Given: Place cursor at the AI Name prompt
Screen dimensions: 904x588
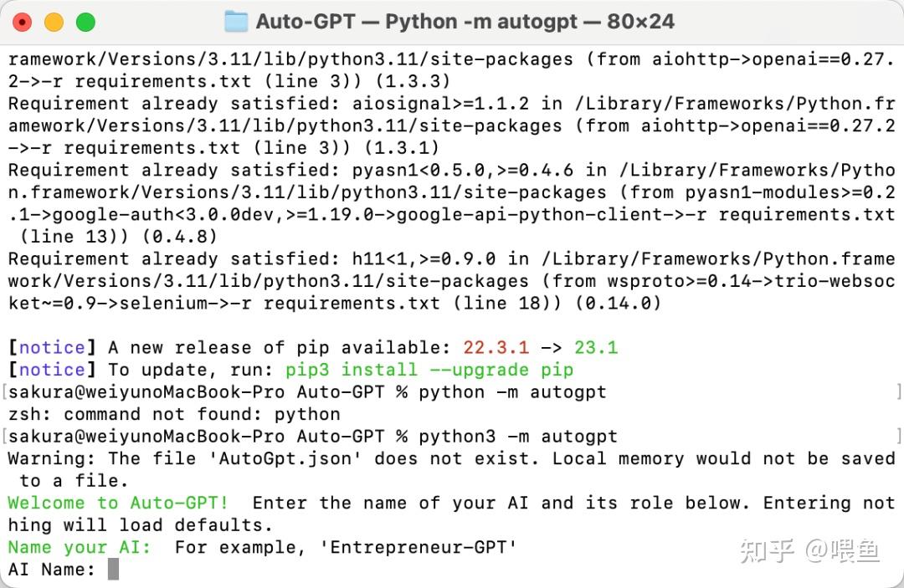Looking at the screenshot, I should [x=113, y=570].
